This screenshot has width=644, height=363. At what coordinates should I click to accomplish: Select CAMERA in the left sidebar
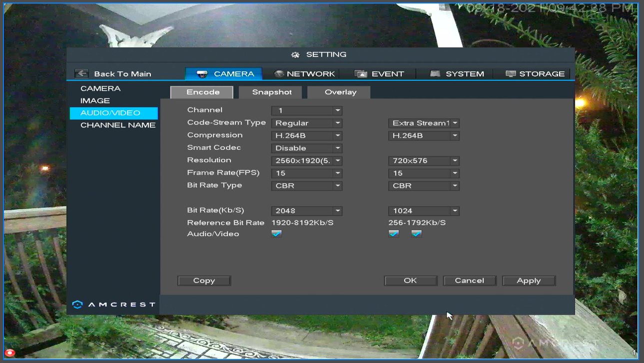click(100, 88)
